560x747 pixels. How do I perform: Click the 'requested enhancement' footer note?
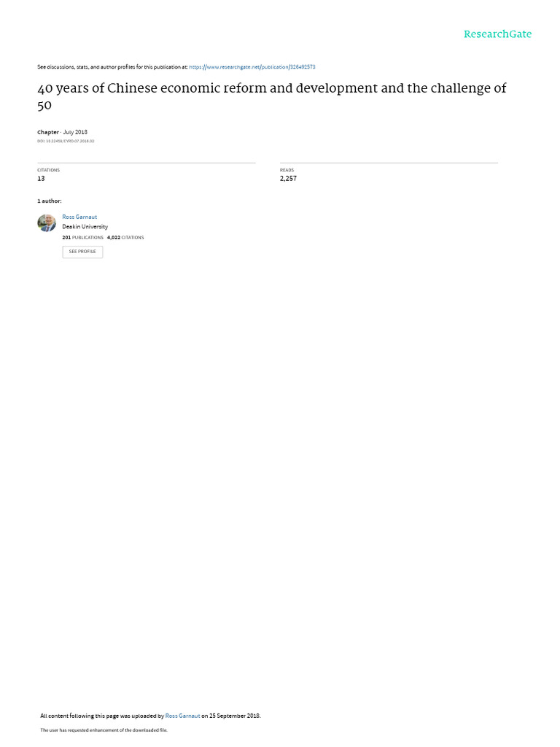pyautogui.click(x=104, y=729)
